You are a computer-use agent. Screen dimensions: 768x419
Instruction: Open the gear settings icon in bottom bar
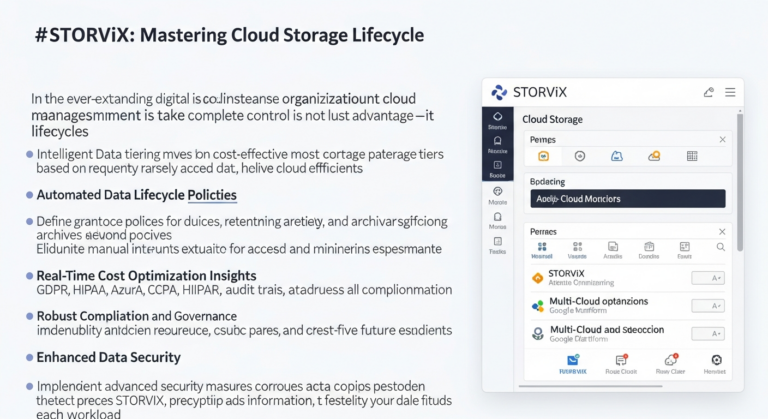[716, 360]
